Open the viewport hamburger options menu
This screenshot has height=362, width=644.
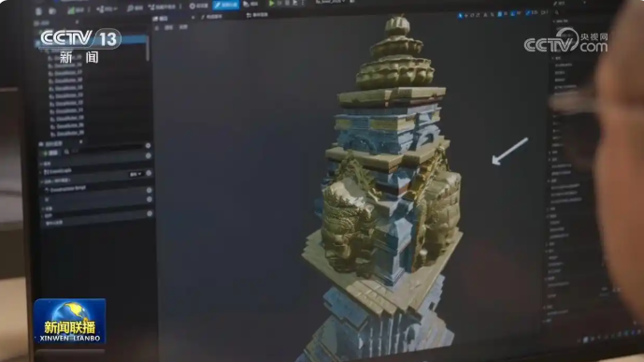tap(157, 28)
